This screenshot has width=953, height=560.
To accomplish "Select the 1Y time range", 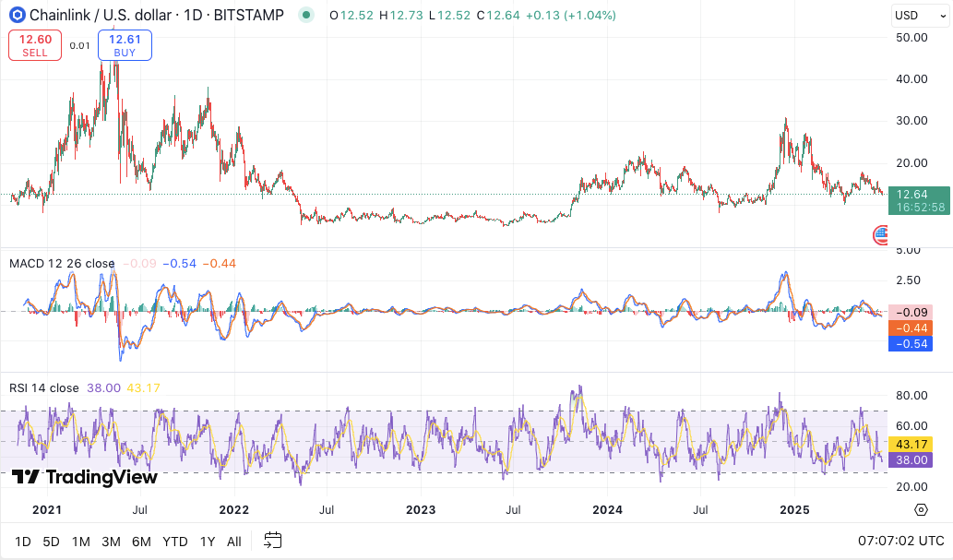I will tap(208, 542).
